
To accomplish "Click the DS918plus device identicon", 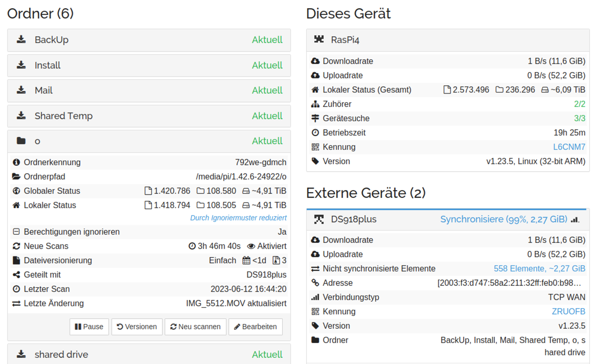I will click(x=319, y=219).
